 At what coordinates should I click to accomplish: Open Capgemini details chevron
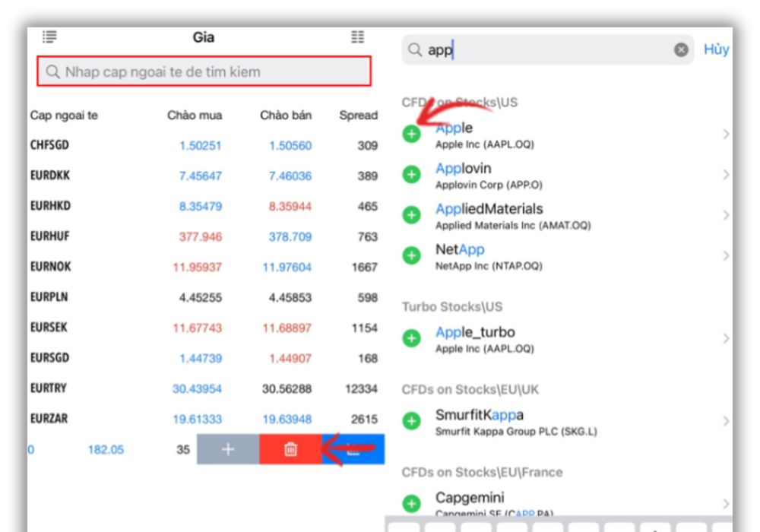point(726,504)
